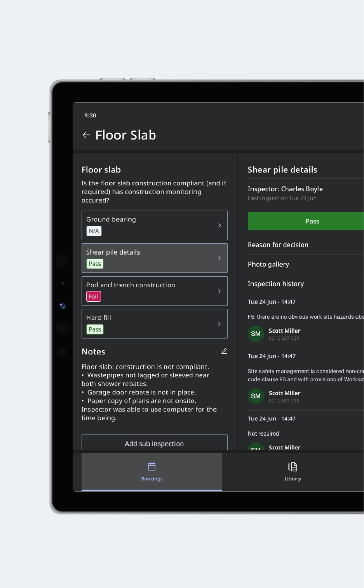364x588 pixels.
Task: Click the Pass badge under Hard fill
Action: pos(95,330)
